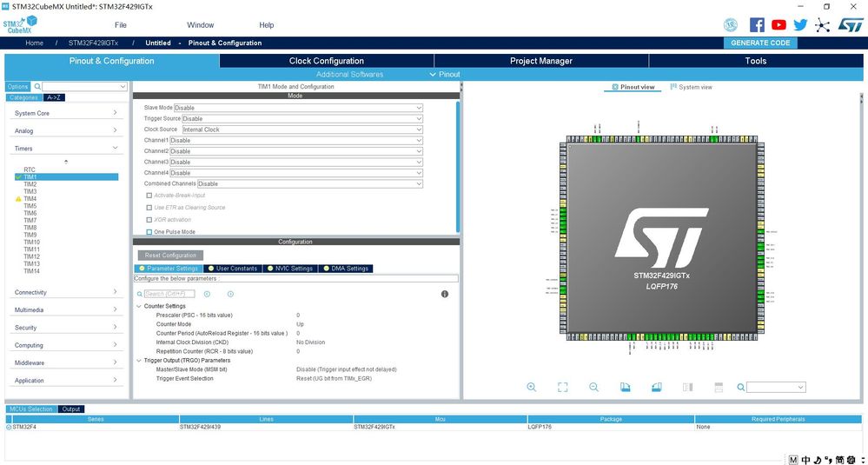Screen dimensions: 868x465
Task: Click Home in the breadcrumb
Action: tap(35, 43)
